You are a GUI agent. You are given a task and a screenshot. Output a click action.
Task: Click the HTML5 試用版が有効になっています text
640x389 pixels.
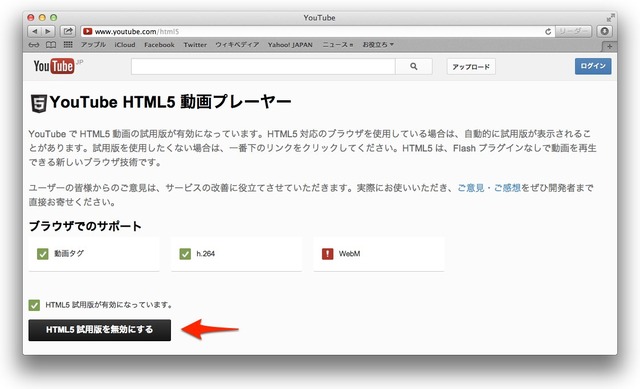click(x=109, y=305)
